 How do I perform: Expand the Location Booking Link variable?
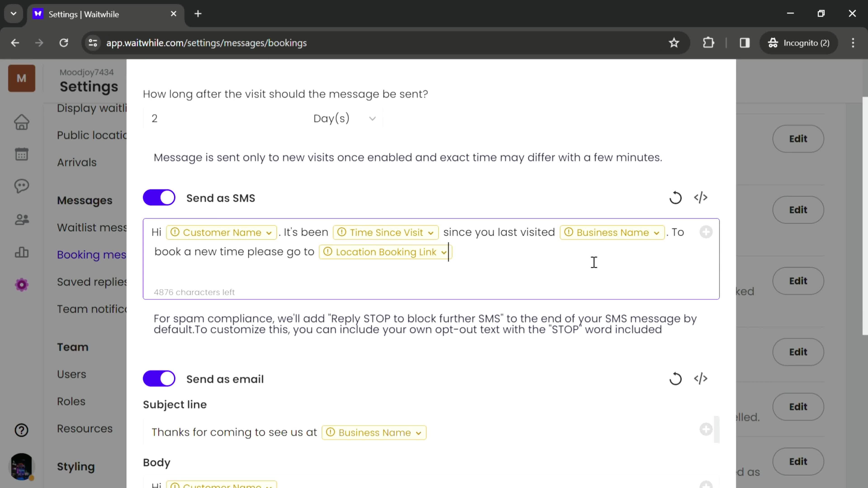tap(444, 253)
